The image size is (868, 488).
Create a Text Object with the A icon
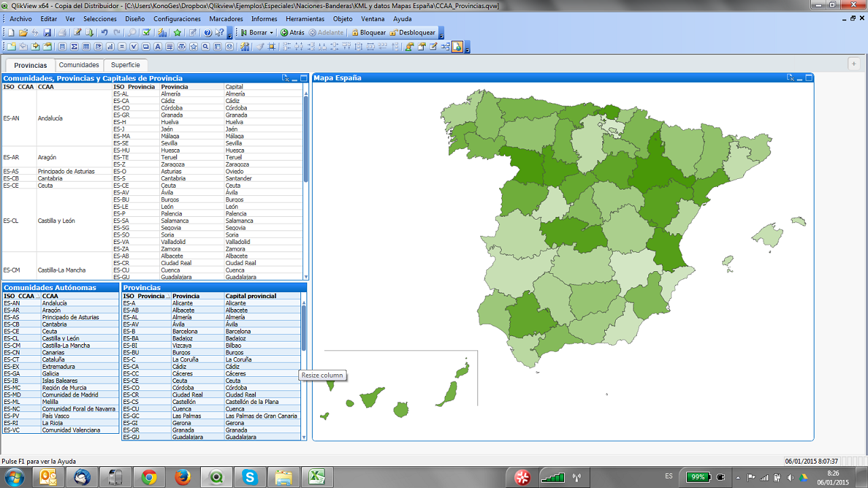[x=157, y=47]
